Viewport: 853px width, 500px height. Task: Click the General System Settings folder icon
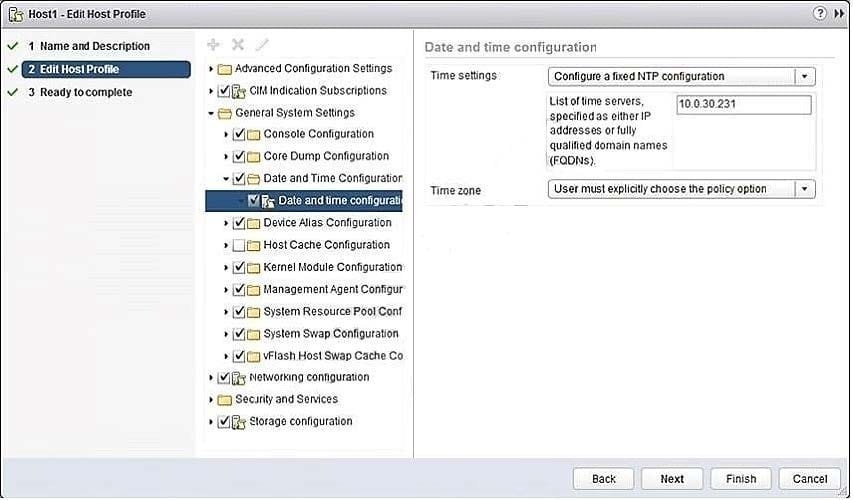225,113
